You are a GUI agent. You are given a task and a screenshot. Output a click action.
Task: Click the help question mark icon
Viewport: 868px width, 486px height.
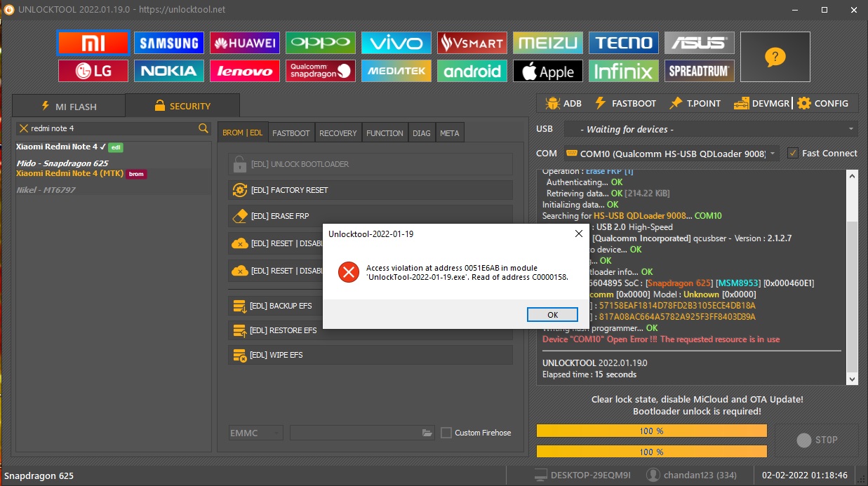(775, 56)
